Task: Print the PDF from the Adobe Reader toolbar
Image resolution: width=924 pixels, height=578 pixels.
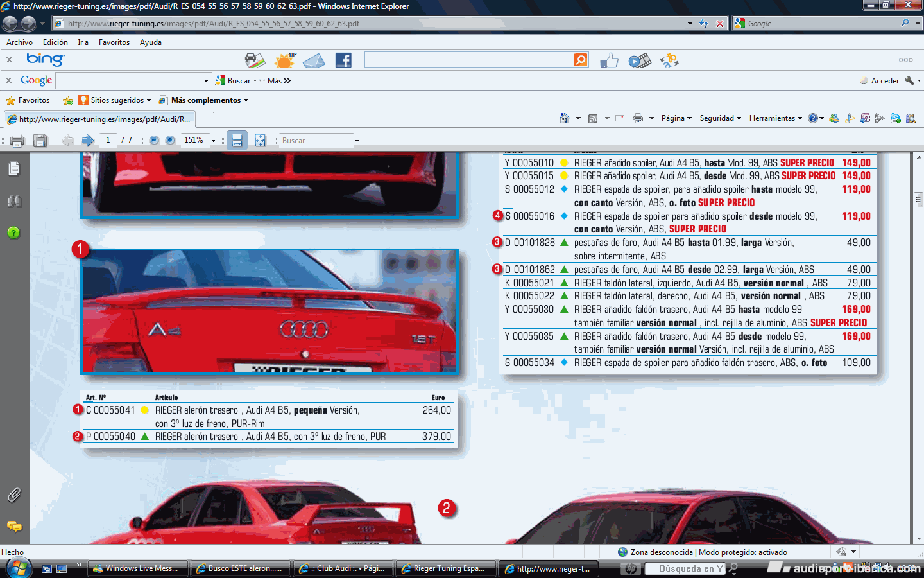Action: click(17, 141)
